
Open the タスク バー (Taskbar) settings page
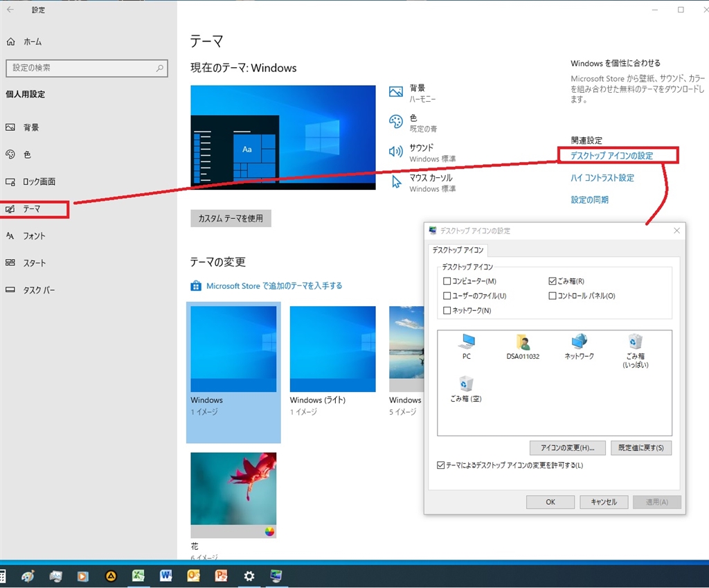point(30,290)
